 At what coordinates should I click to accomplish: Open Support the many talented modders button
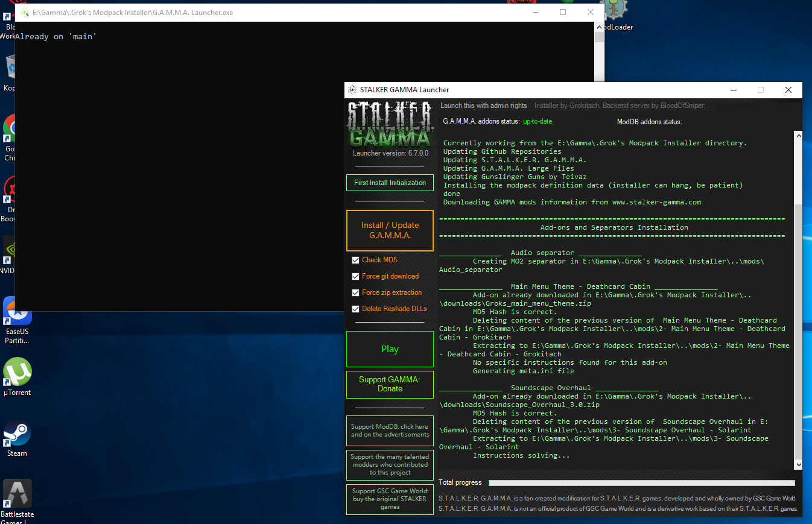(x=390, y=465)
